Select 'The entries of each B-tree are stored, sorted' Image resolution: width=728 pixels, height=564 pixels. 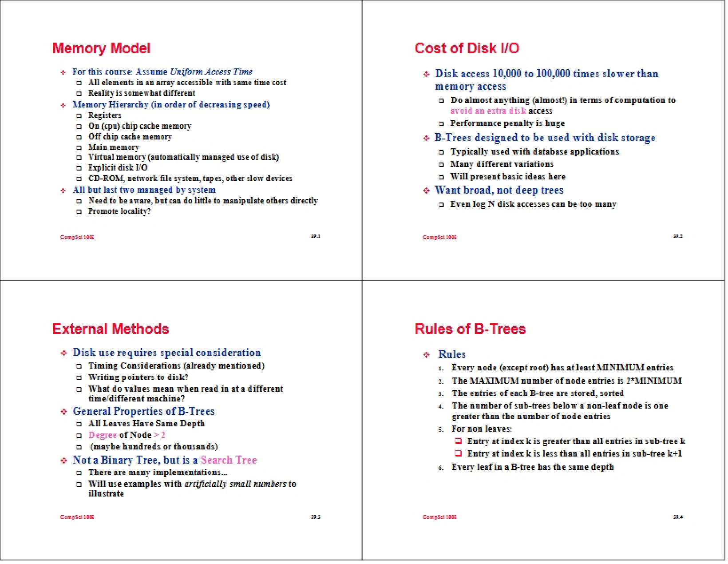pos(538,393)
